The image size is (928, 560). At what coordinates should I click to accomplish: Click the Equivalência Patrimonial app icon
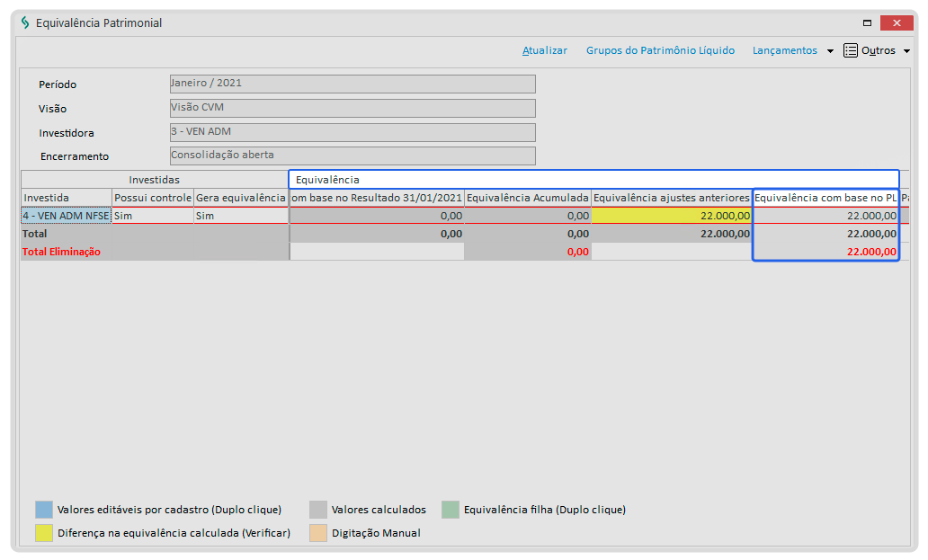pos(25,23)
